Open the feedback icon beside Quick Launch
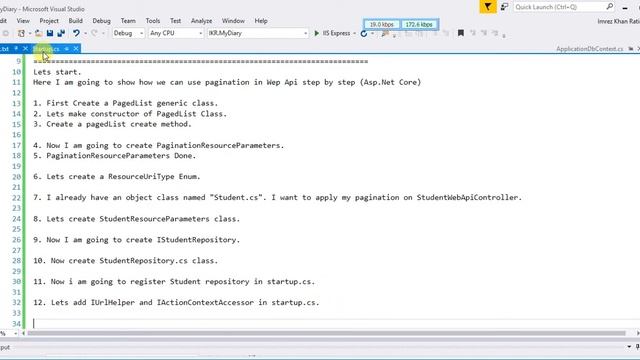Viewport: 640px width, 360px height. (504, 7)
